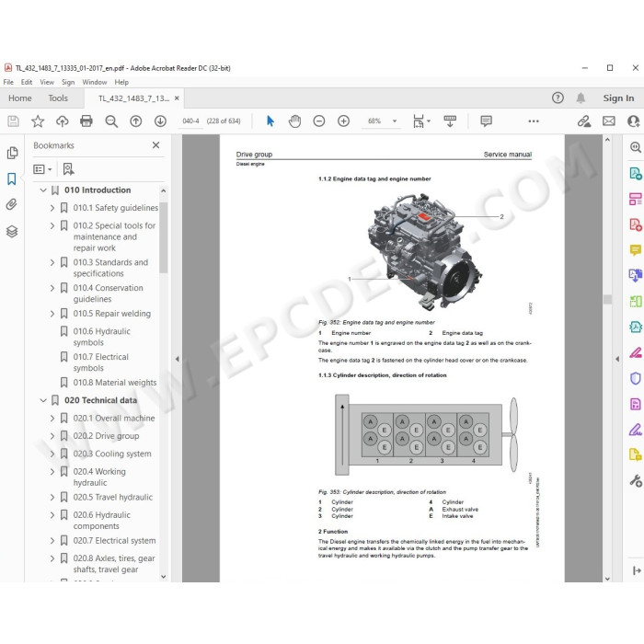The image size is (644, 644).
Task: Open attachments paperclip panel
Action: click(11, 204)
